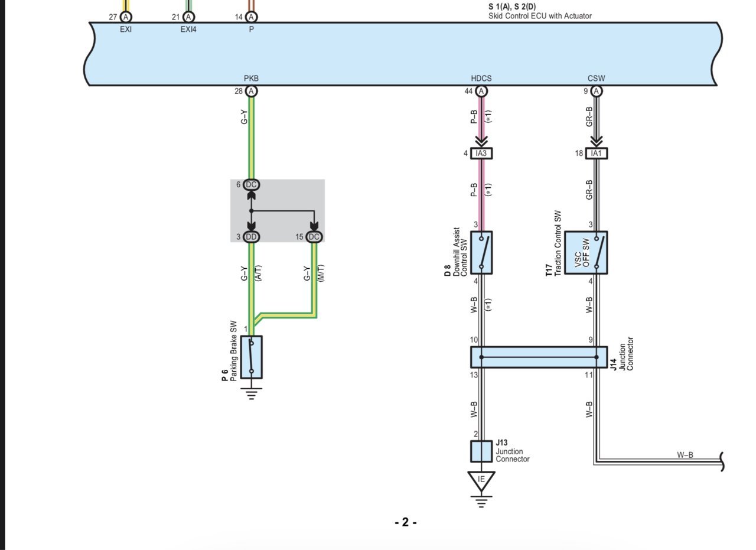This screenshot has height=550, width=756.
Task: Click connector A circle at pin 44
Action: coord(481,91)
